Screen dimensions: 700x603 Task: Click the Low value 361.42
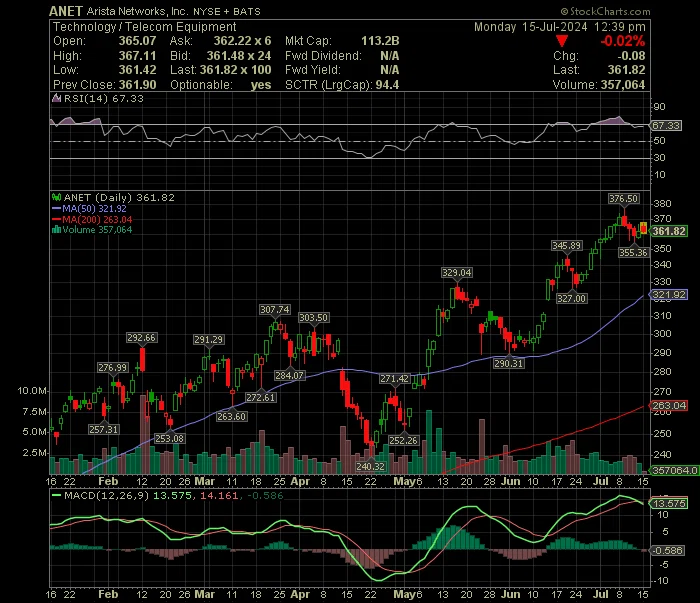[x=138, y=70]
